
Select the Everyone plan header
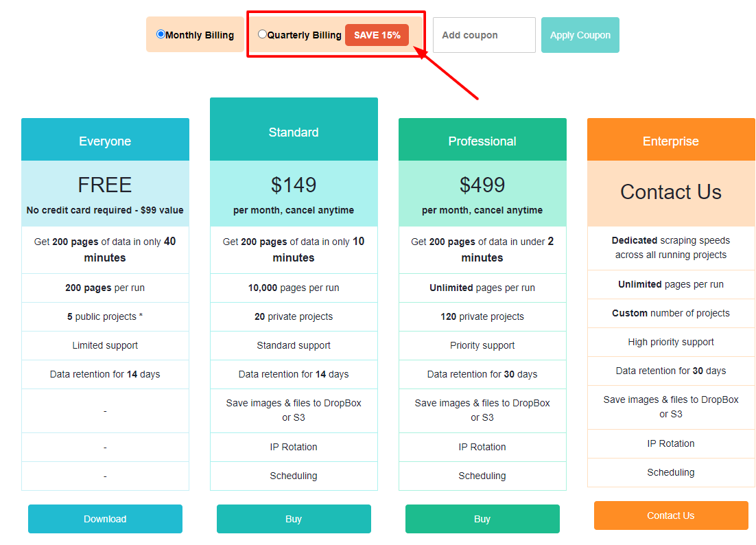tap(105, 139)
